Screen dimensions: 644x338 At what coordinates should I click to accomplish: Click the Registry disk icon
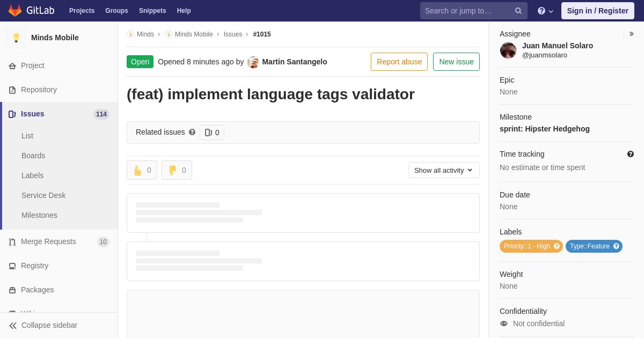12,266
